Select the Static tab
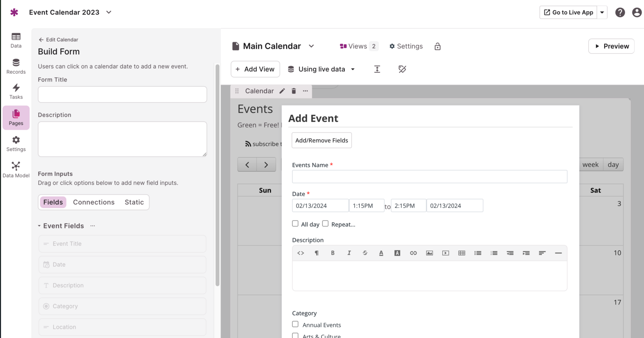 point(134,202)
